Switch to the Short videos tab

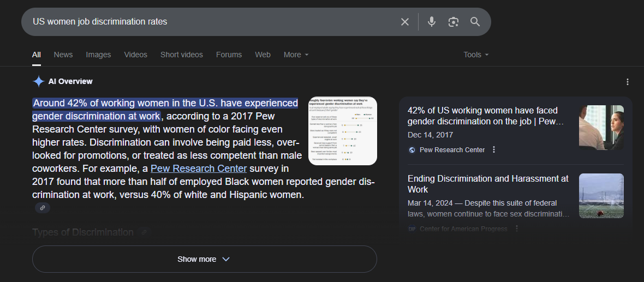coord(182,55)
